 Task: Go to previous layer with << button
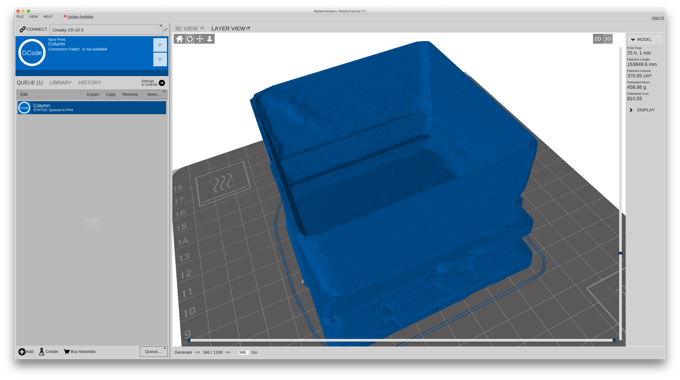coord(197,352)
